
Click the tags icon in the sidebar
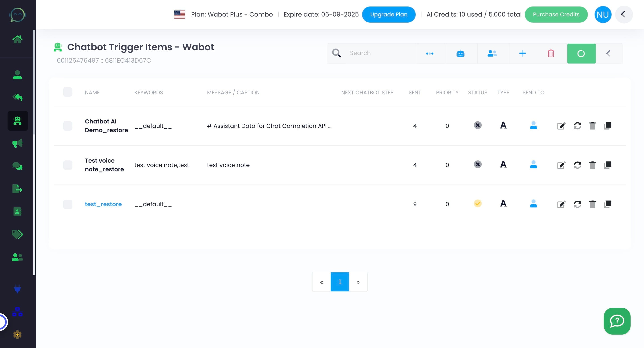(x=17, y=235)
